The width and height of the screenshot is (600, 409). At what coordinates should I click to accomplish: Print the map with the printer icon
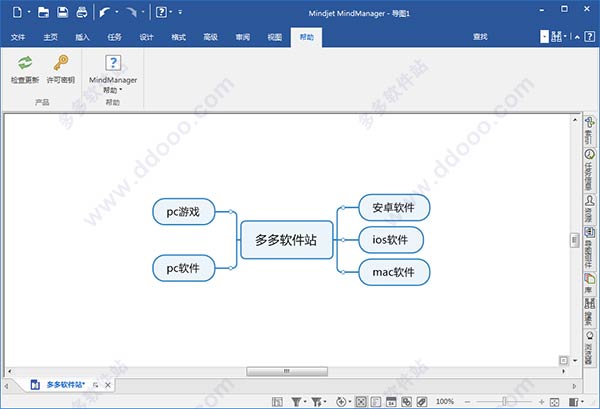82,13
